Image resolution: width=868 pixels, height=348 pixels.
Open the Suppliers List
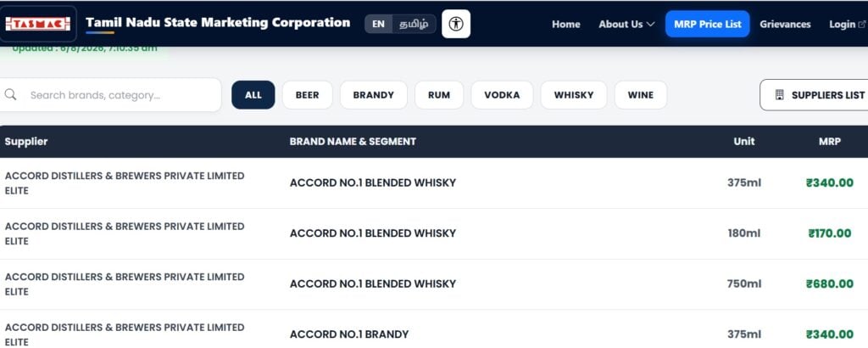coord(815,95)
